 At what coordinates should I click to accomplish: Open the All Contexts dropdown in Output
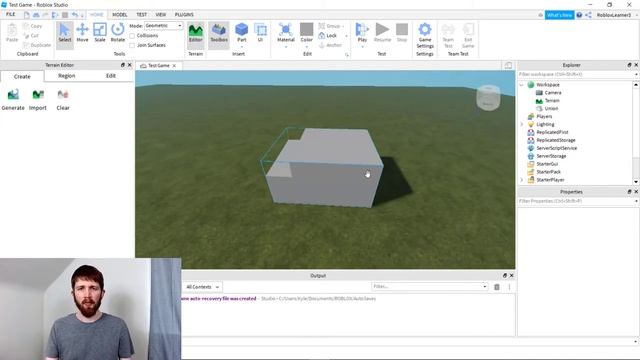[x=202, y=287]
